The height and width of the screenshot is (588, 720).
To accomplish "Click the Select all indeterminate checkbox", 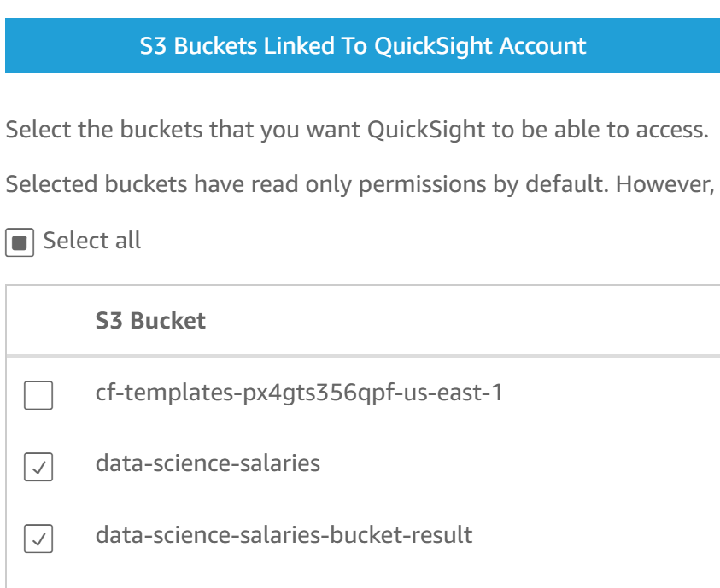I will [21, 242].
